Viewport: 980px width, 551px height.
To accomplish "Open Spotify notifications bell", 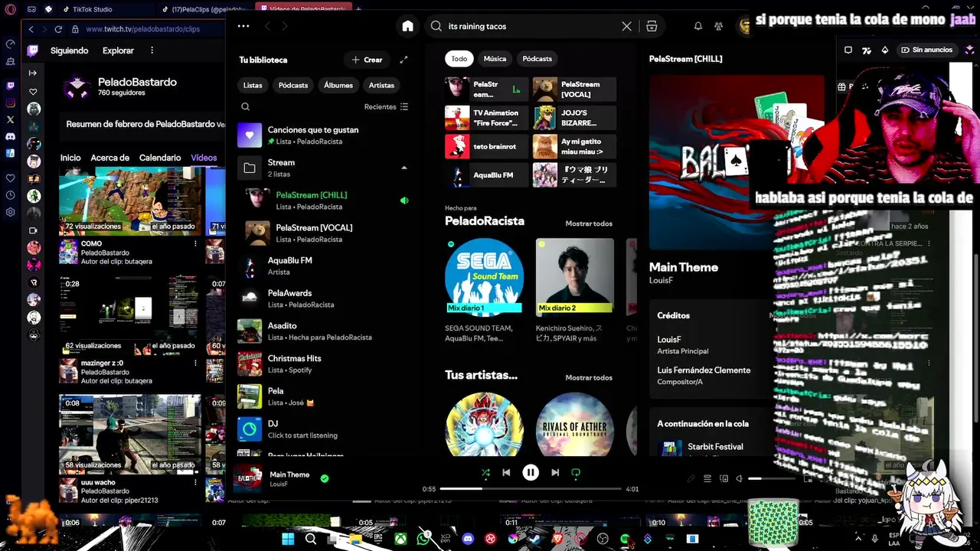I will [697, 26].
